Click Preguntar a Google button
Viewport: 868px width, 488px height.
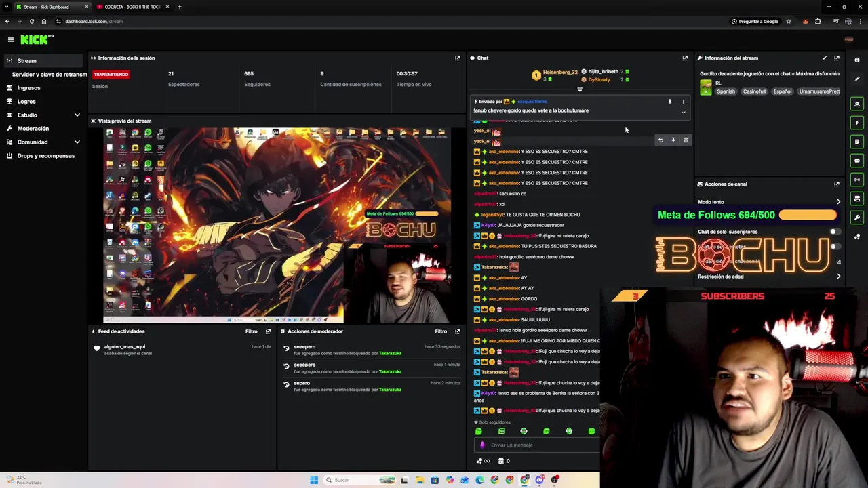(755, 22)
